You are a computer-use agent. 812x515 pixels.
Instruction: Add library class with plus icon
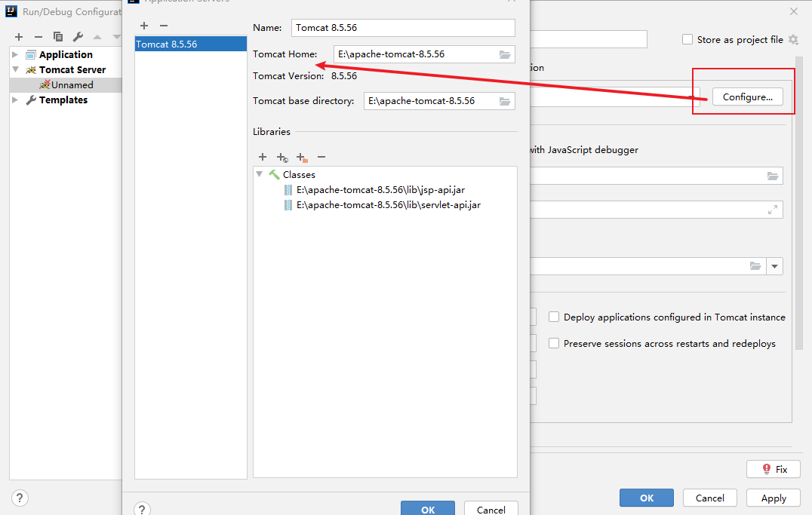pos(263,157)
